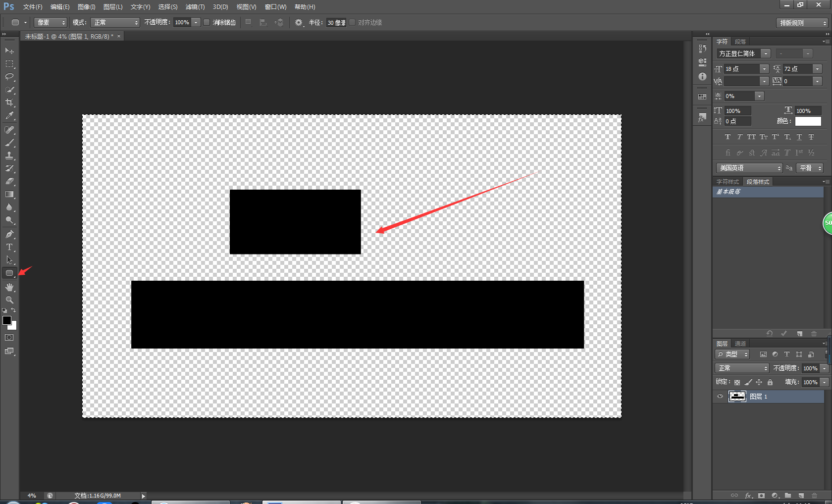Open the Styles panel fx icon

pos(702,117)
